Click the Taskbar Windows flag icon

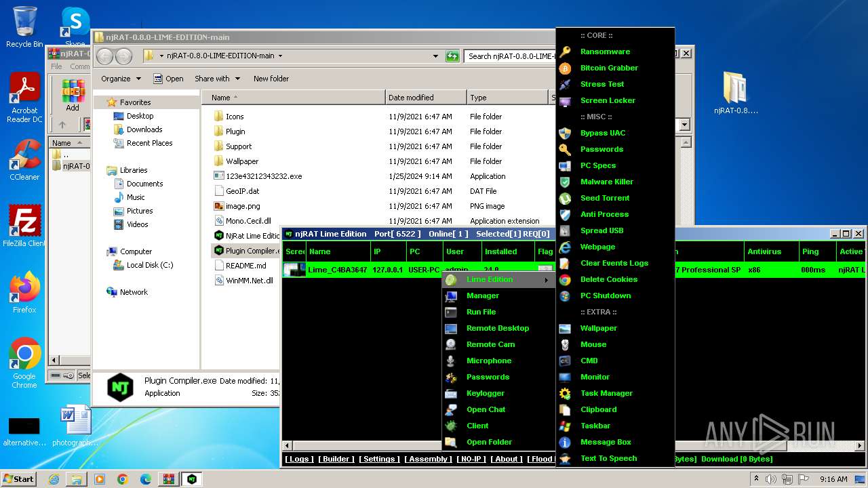[565, 426]
